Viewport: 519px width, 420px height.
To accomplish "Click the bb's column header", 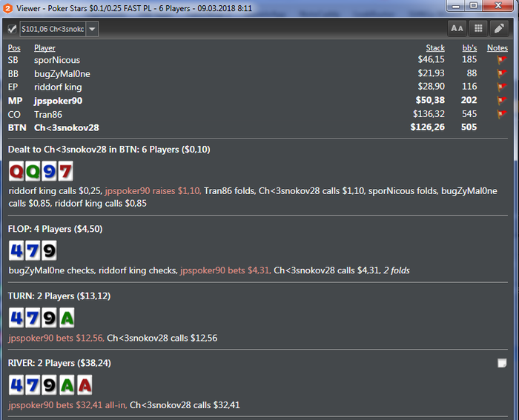I will [469, 48].
